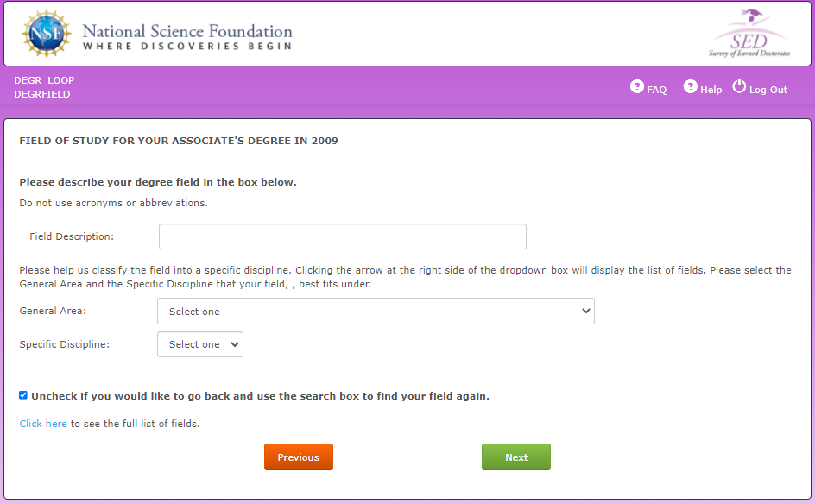Screen dimensions: 815x504
Task: Click the SED Survey of Earned Doctorates logo
Action: [749, 35]
